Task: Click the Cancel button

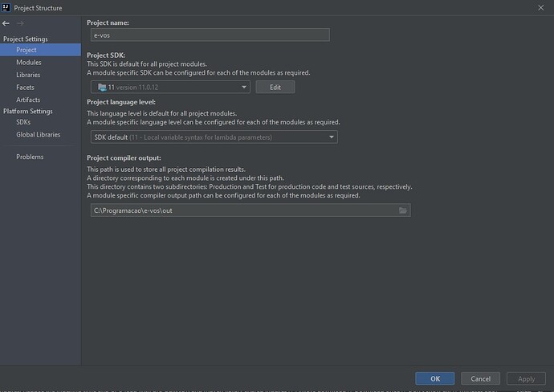Action: [x=480, y=378]
